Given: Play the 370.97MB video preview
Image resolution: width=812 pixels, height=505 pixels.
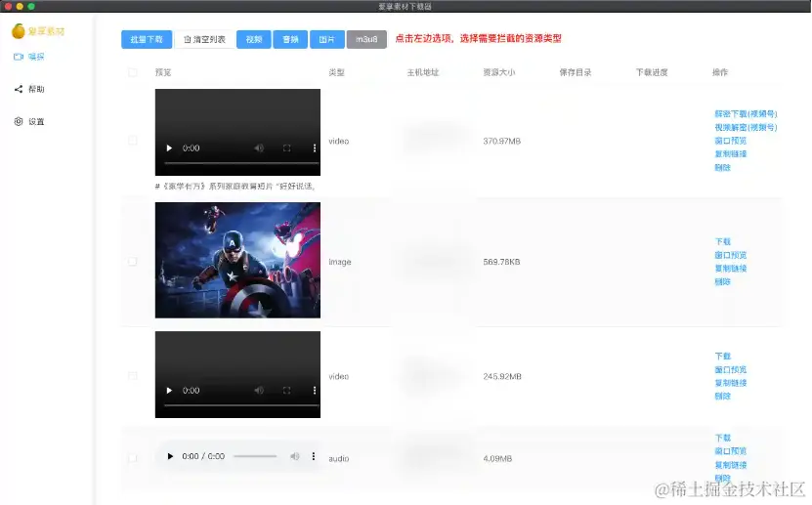Looking at the screenshot, I should pos(169,147).
